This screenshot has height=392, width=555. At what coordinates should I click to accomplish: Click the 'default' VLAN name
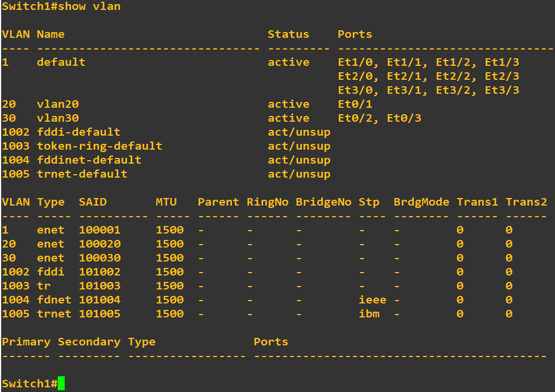(x=61, y=62)
